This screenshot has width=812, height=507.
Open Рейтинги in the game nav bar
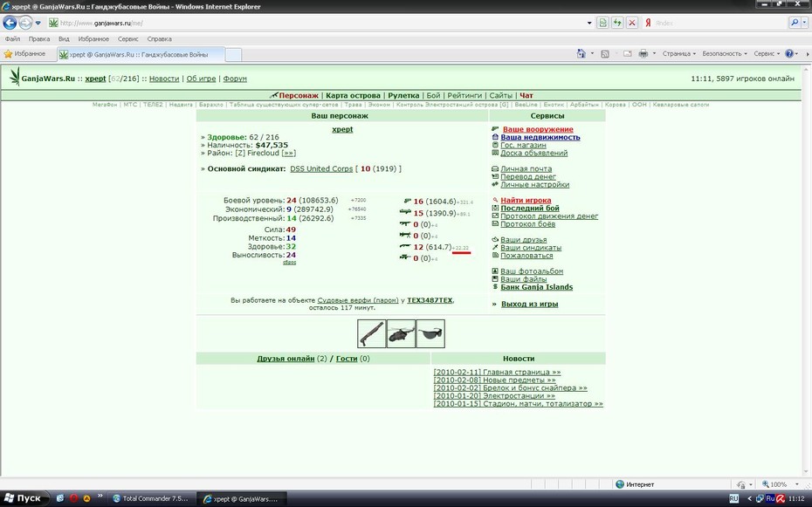point(464,95)
